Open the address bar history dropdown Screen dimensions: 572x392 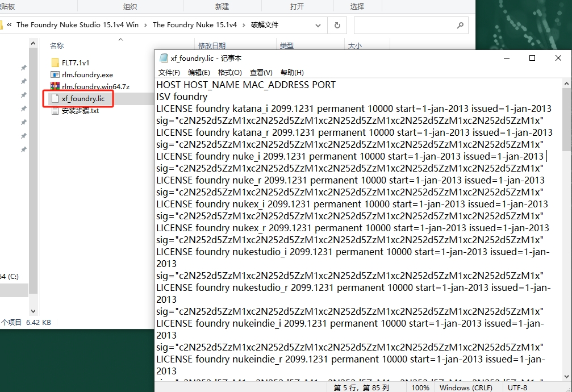coord(318,25)
